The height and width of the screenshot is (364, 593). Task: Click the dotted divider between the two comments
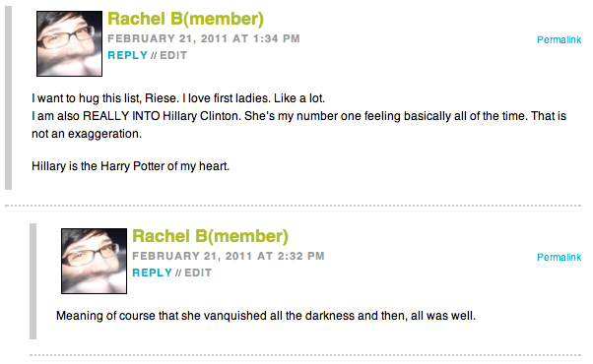pyautogui.click(x=294, y=206)
